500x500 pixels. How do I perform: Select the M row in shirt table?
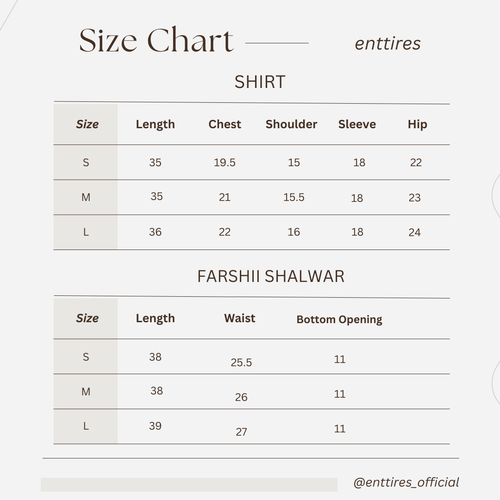pos(252,197)
